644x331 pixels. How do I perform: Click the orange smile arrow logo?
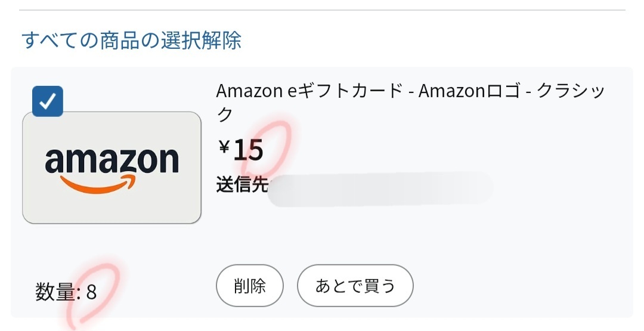[x=98, y=183]
